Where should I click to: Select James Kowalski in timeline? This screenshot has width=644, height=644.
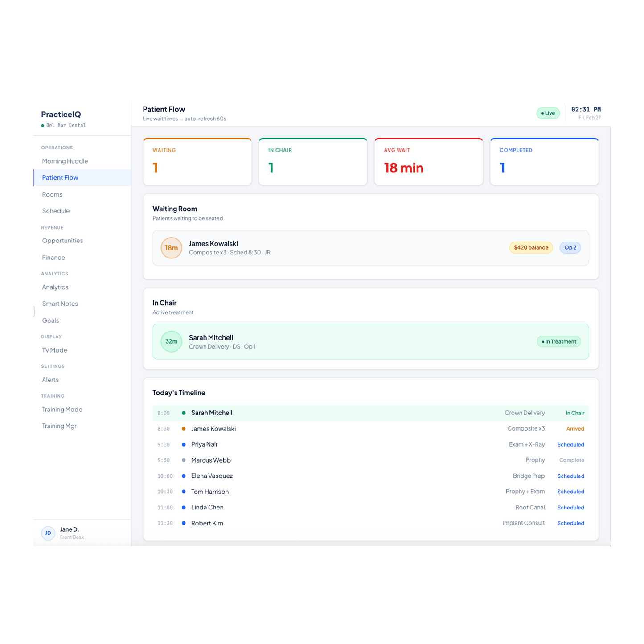371,429
